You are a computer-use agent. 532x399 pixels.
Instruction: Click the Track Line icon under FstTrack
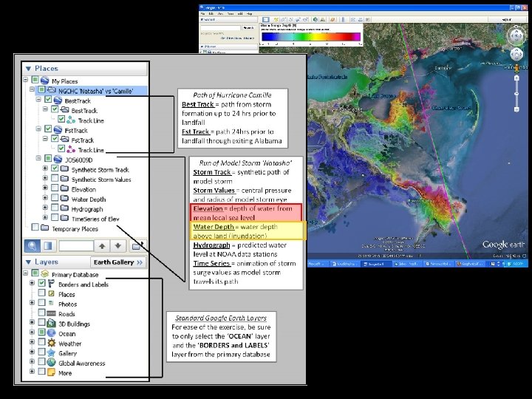71,149
